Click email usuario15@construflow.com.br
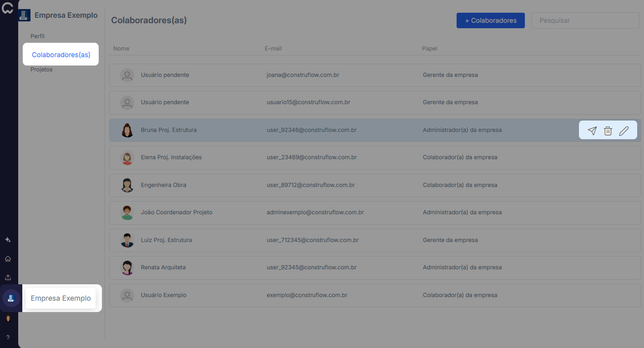The width and height of the screenshot is (644, 348). (x=308, y=102)
